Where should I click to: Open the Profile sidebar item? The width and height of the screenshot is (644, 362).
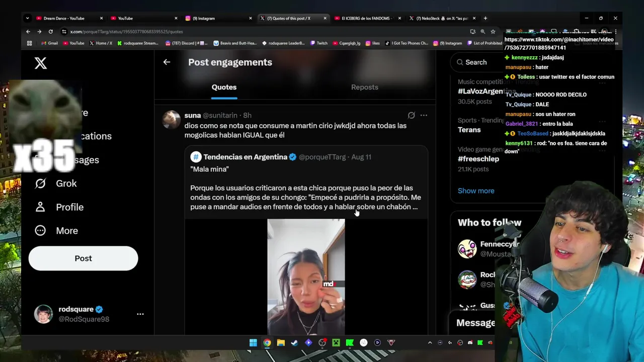pos(59,207)
